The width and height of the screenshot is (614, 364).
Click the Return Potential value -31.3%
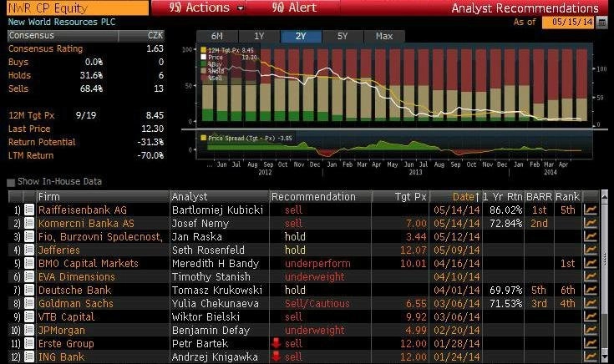click(x=150, y=142)
